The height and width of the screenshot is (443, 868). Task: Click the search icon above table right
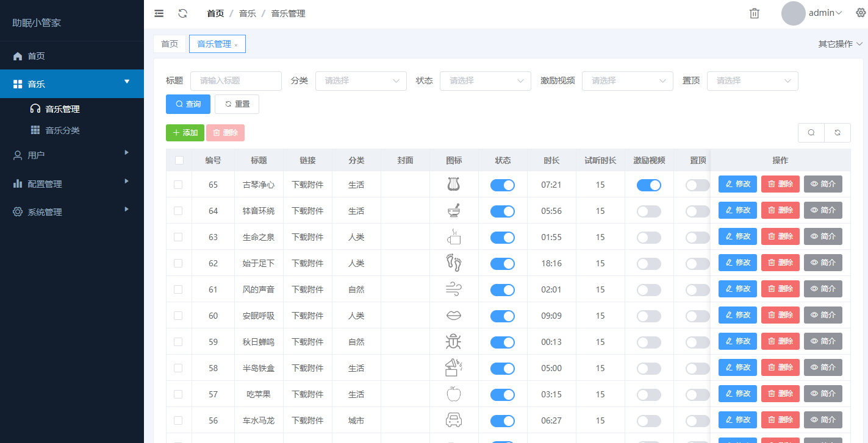point(811,133)
